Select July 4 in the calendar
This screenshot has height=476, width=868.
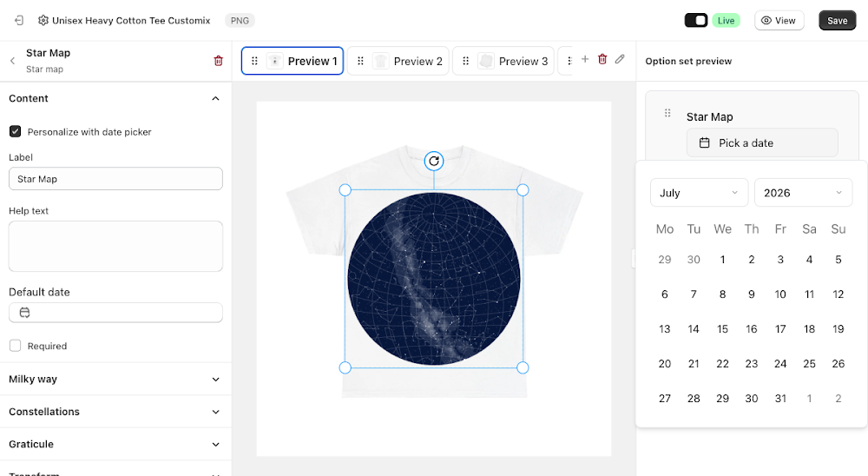(809, 260)
